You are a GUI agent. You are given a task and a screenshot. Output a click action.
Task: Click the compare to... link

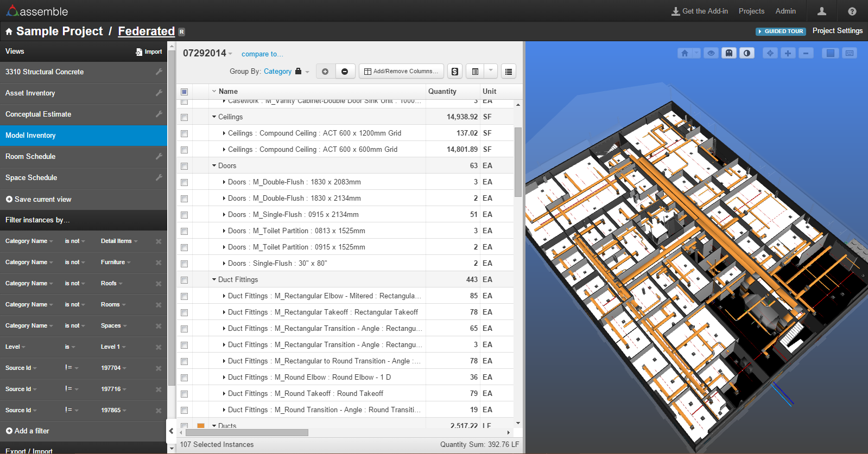pyautogui.click(x=262, y=54)
